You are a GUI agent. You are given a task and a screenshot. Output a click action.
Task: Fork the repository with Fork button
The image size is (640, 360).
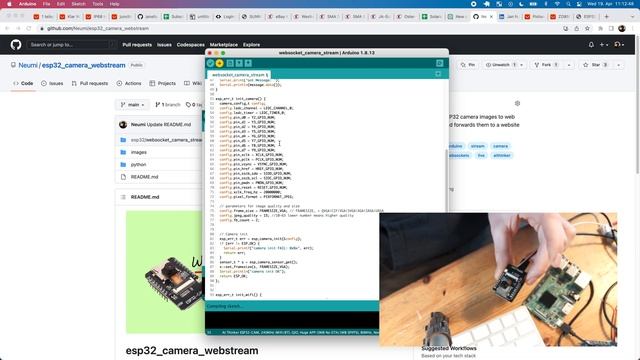(547, 65)
